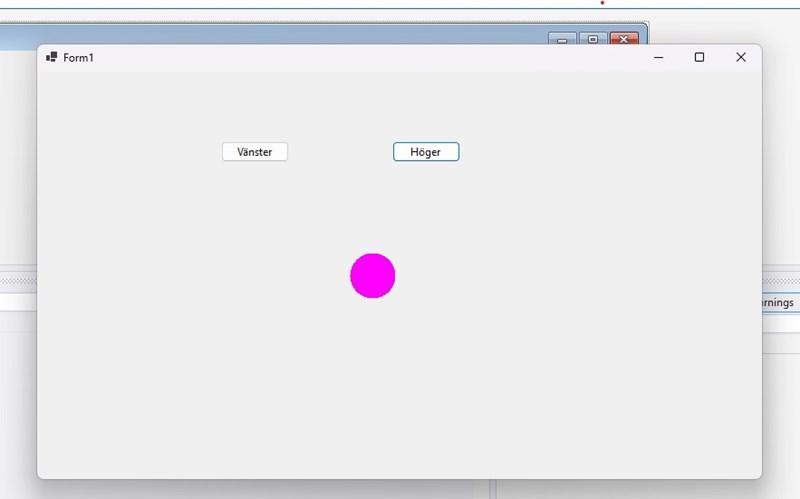Close the background designer window via red X
Image resolution: width=800 pixels, height=499 pixels.
pos(624,39)
